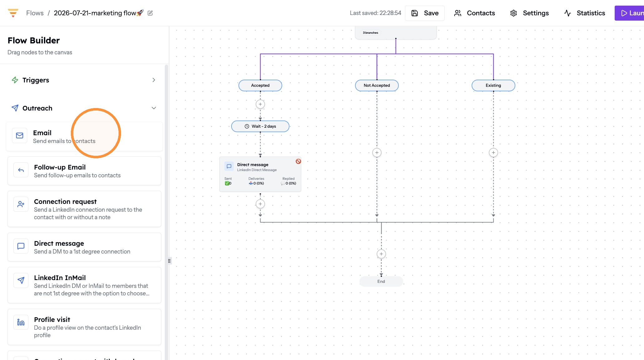Click the chat icon in canvas Direct message node
644x360 pixels.
pos(229,166)
